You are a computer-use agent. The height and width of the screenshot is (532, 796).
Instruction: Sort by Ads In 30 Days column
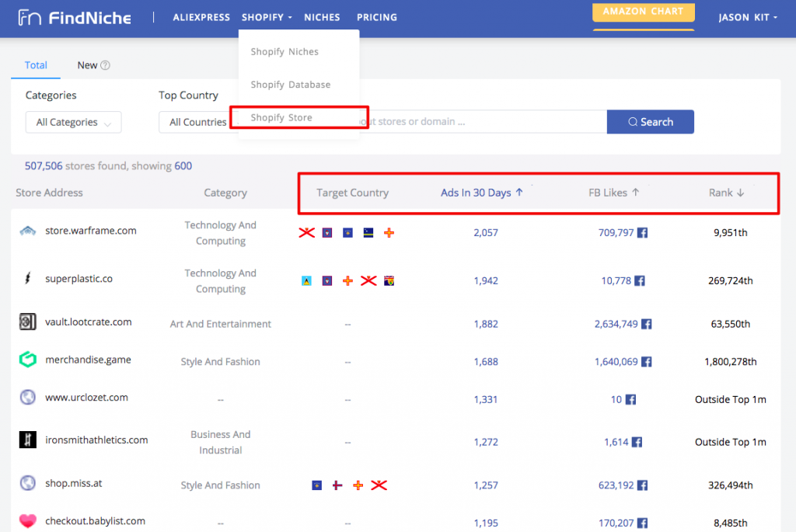[482, 193]
